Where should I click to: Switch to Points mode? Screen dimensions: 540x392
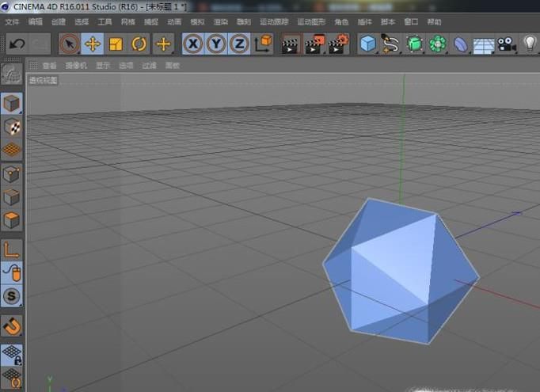pyautogui.click(x=12, y=174)
